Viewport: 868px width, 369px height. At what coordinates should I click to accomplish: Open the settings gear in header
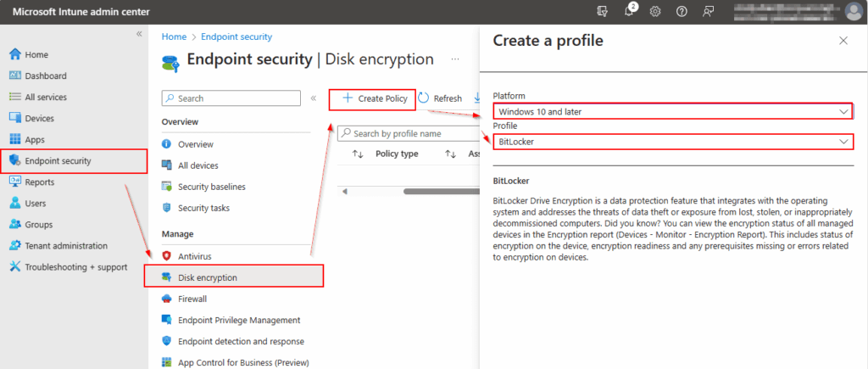click(655, 12)
